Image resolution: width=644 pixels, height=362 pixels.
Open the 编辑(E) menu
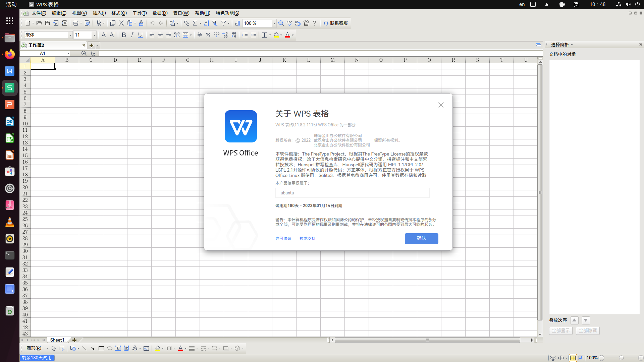point(59,13)
